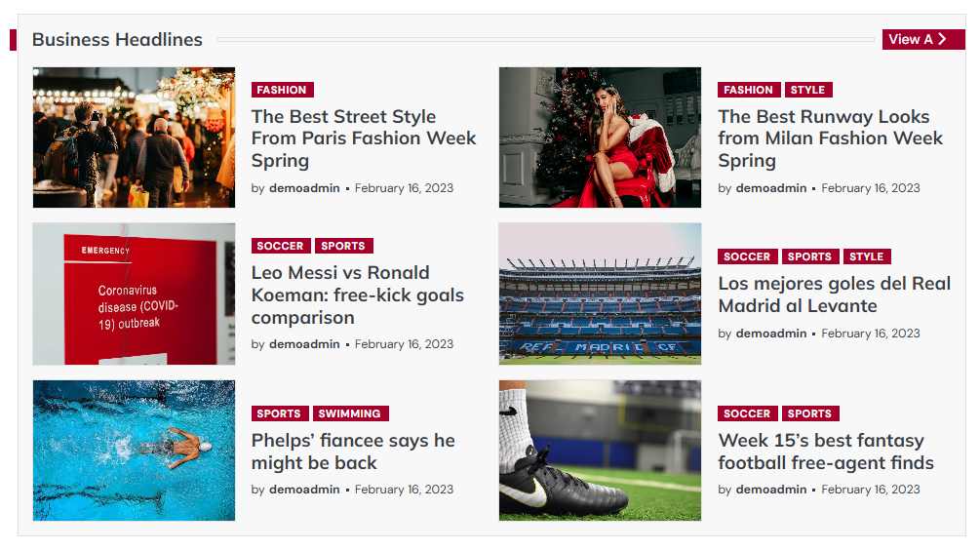
Task: Click the black football boot thumbnail
Action: [x=600, y=451]
